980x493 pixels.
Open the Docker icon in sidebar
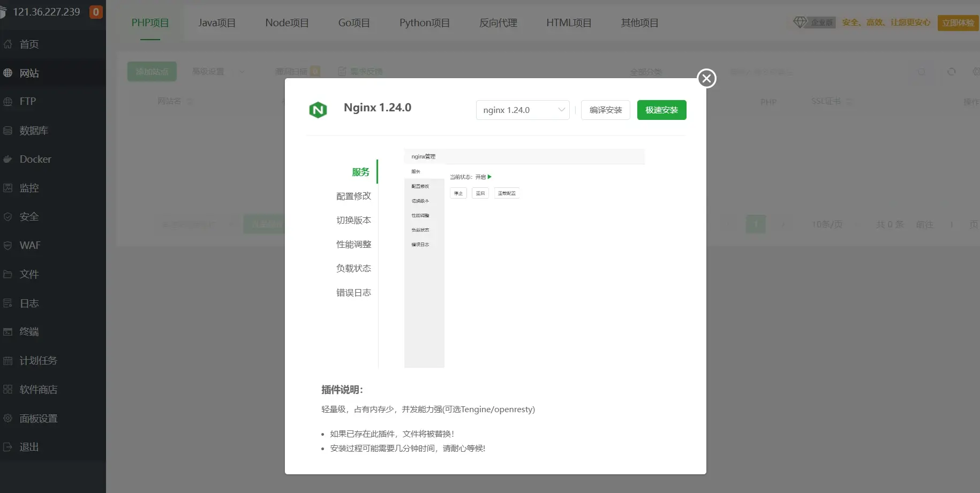(7, 159)
